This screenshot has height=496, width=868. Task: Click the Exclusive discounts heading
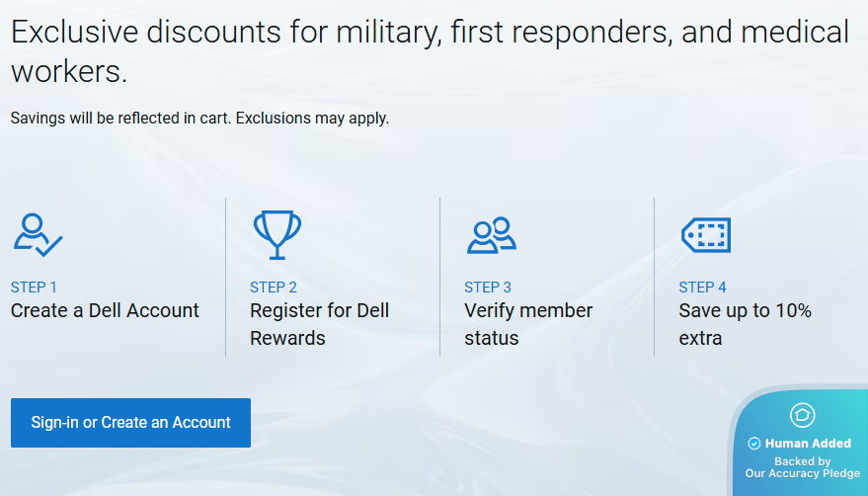(430, 51)
